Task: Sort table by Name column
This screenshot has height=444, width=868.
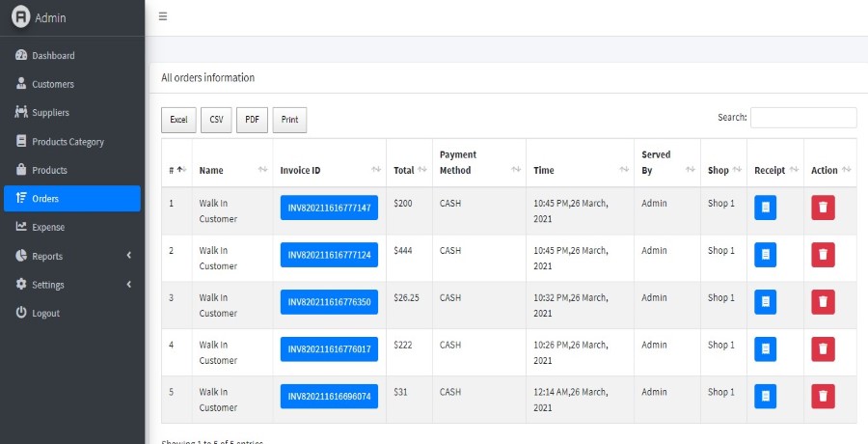Action: (x=232, y=163)
